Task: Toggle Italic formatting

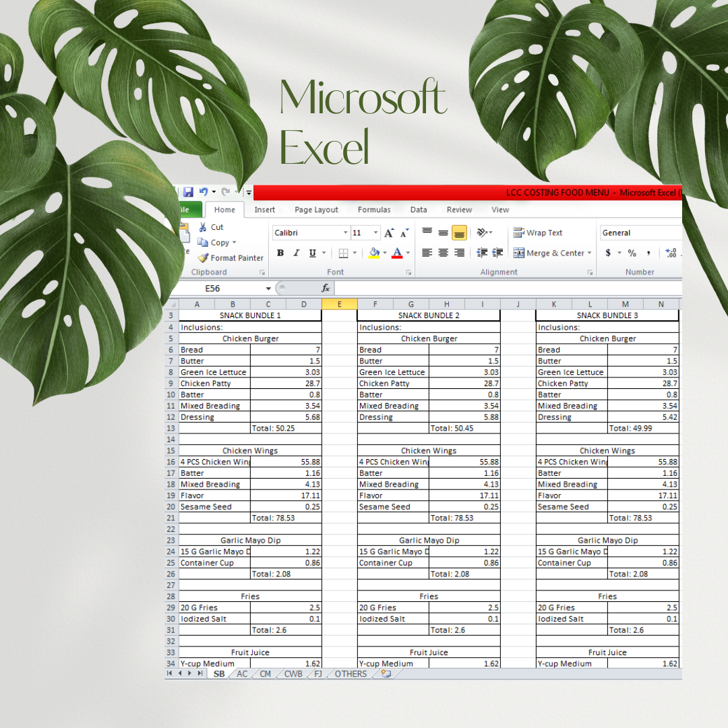Action: click(x=296, y=253)
